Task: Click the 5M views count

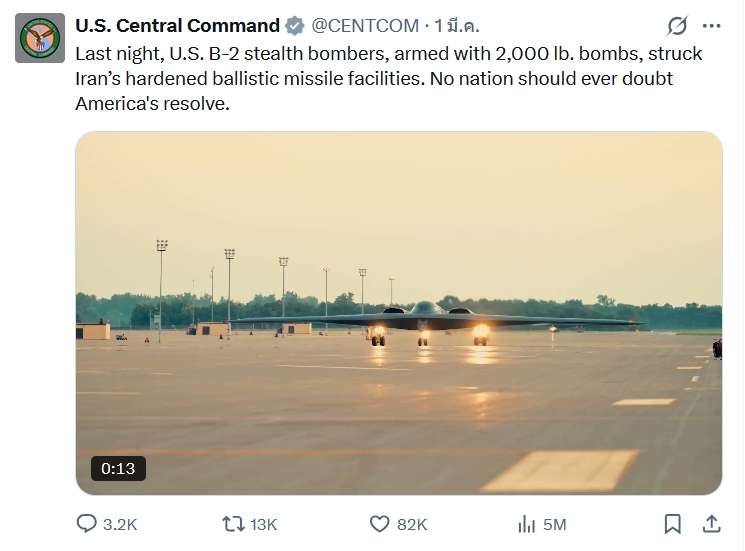Action: [555, 524]
